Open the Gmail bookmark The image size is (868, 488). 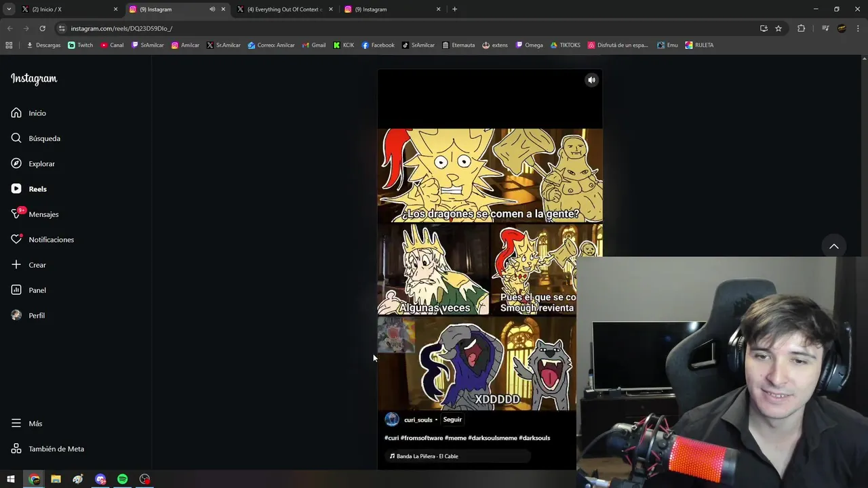pyautogui.click(x=314, y=45)
